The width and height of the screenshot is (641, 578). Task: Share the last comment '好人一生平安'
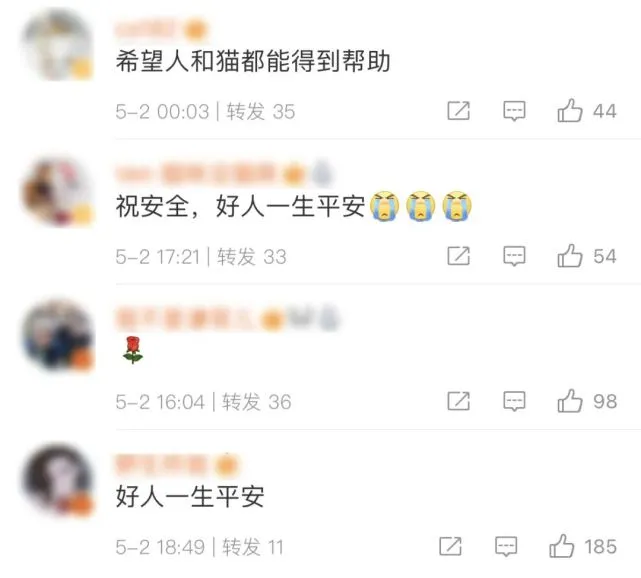[x=450, y=547]
